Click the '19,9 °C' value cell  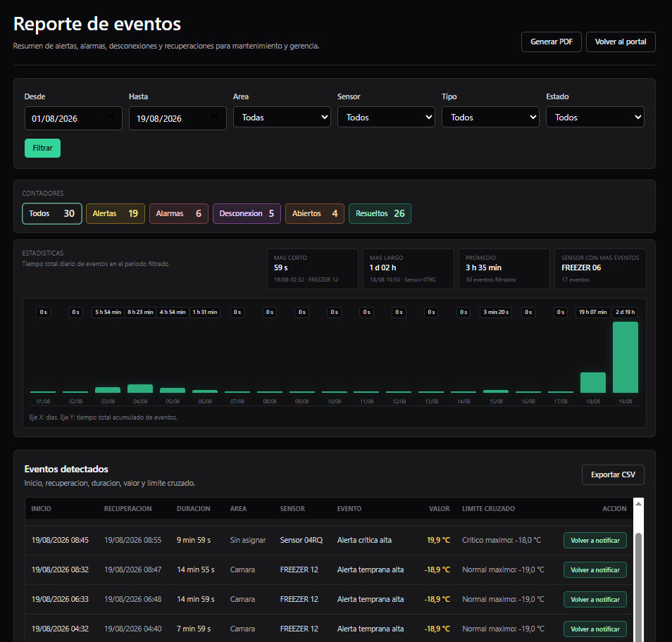[x=438, y=540]
